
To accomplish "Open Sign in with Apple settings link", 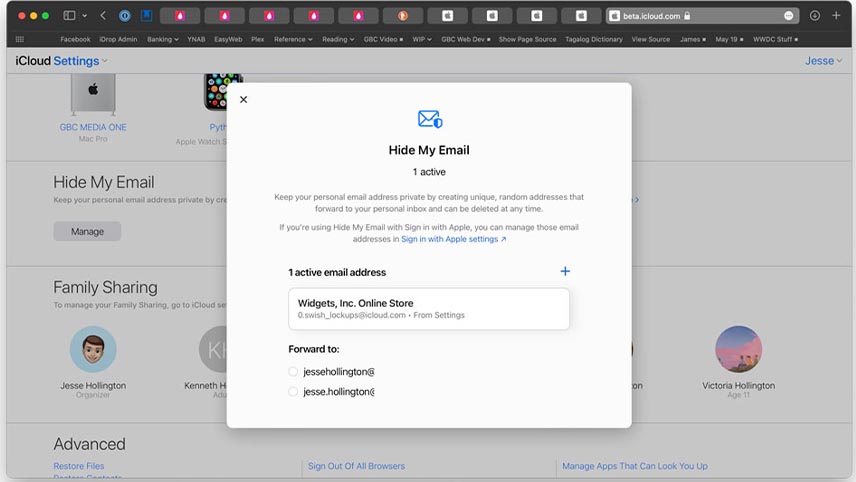I will pyautogui.click(x=454, y=239).
